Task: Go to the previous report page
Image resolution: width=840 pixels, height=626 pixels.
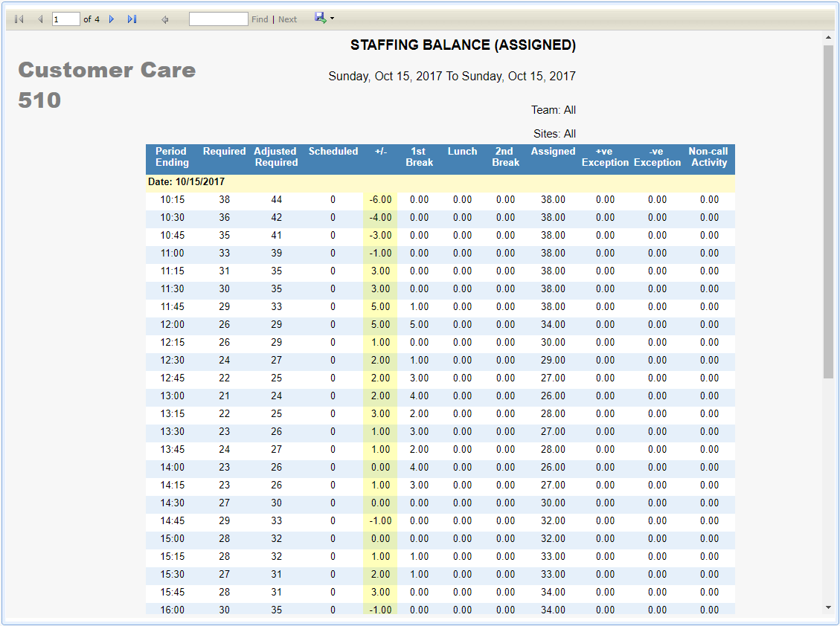Action: click(x=40, y=19)
